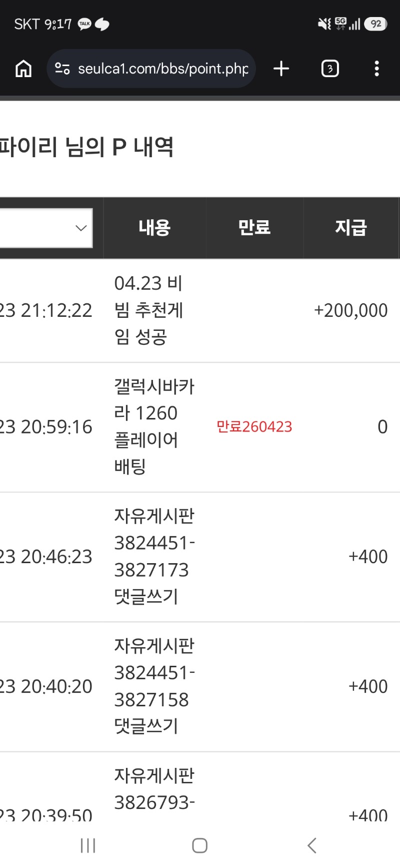Screen dimensions: 400x868
Task: Click the 지급 column header
Action: 351,228
